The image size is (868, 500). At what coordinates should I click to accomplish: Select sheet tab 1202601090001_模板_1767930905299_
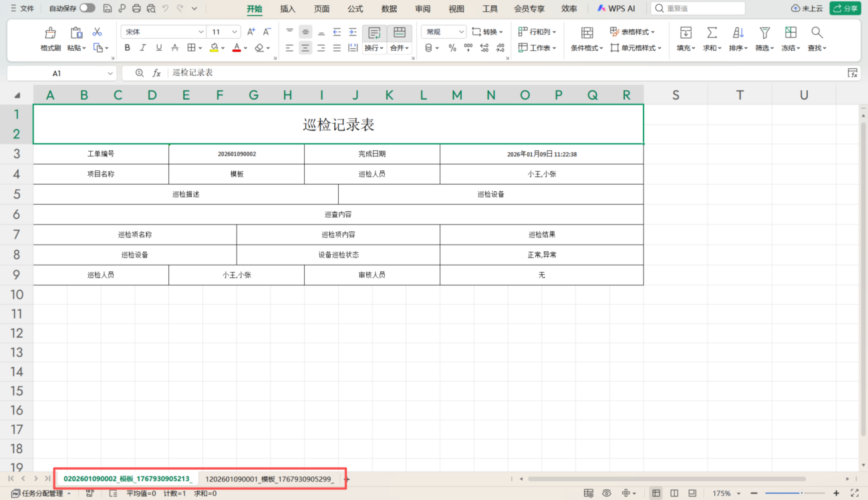pyautogui.click(x=269, y=479)
